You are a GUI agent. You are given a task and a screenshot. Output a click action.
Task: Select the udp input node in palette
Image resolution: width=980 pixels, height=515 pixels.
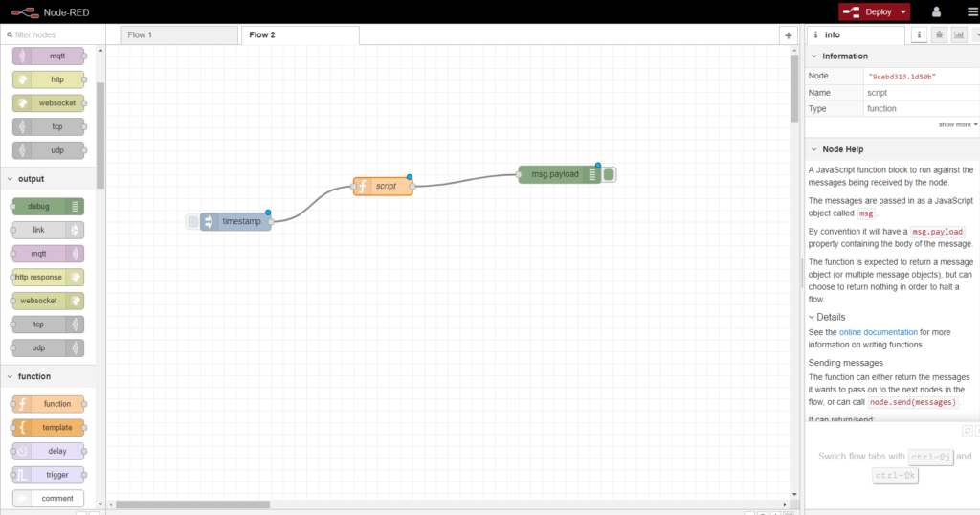(49, 150)
